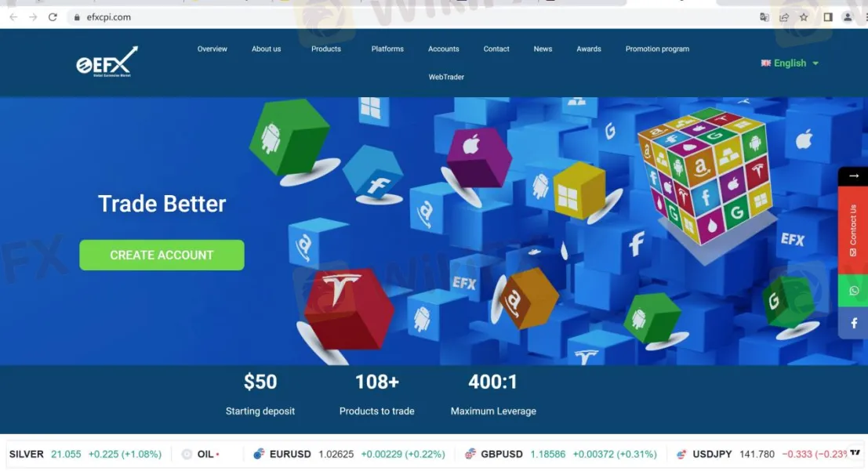This screenshot has width=868, height=471.
Task: Click the SILVER change +0.225 (+1.08%)
Action: click(x=125, y=454)
